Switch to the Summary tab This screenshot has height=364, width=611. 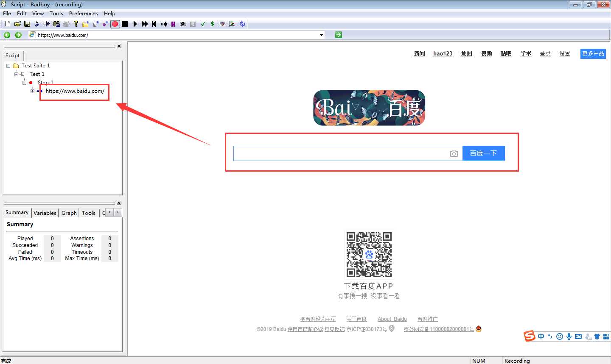[17, 213]
